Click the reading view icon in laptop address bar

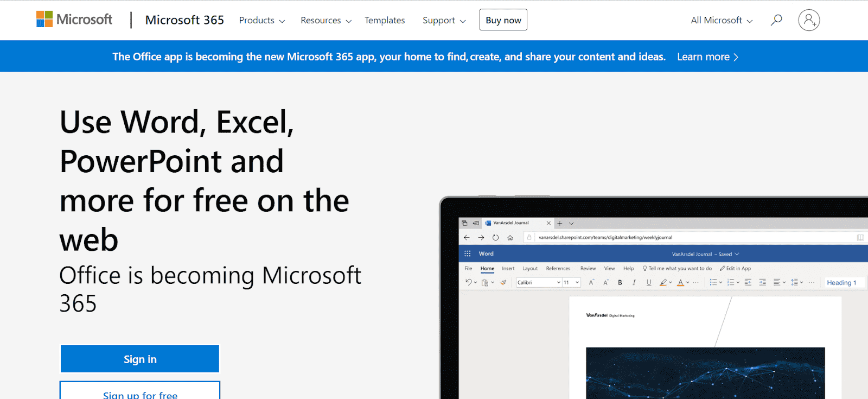point(860,237)
